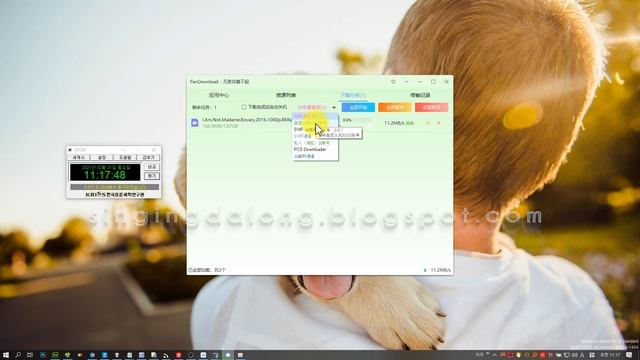Click the status bar download speed indicator
Screen dimensions: 640x360
click(x=438, y=270)
